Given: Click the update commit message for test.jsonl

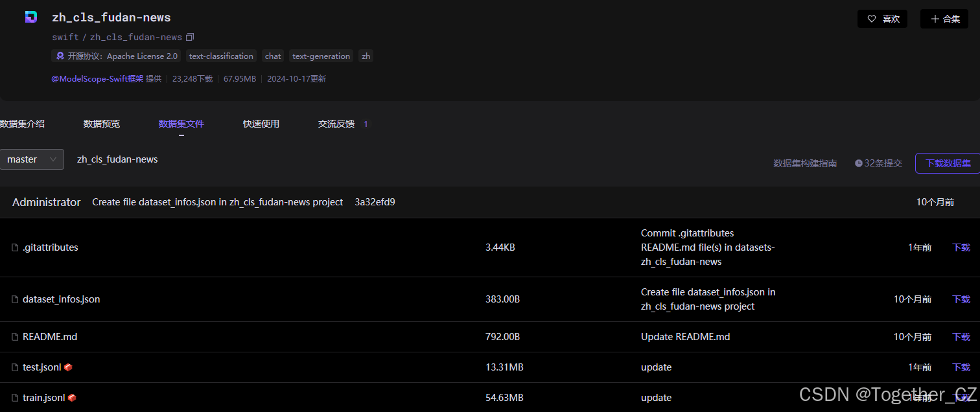Looking at the screenshot, I should point(657,367).
